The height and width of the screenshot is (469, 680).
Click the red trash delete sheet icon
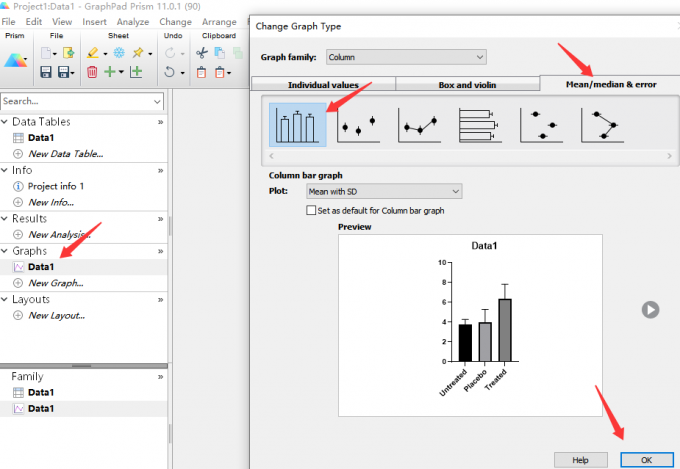tap(92, 72)
